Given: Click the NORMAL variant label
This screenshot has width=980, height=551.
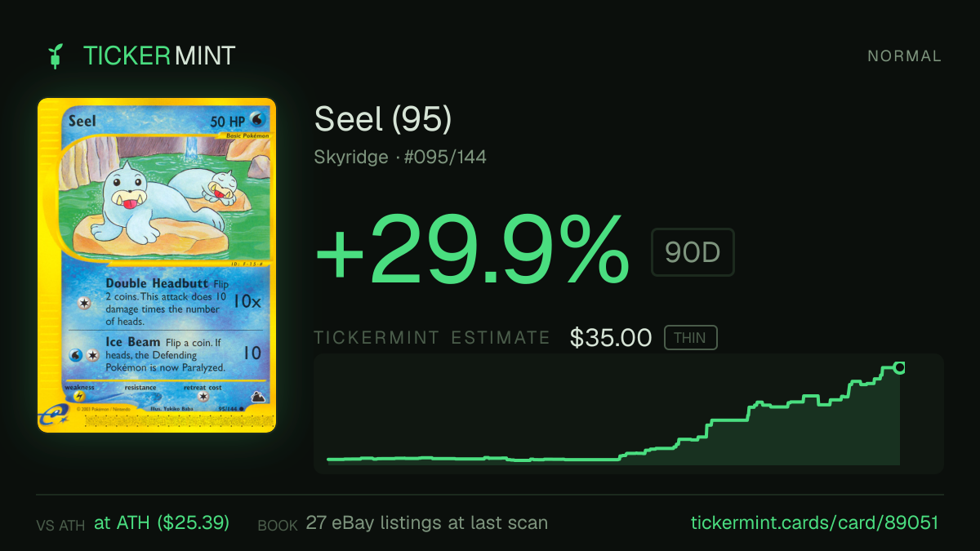Looking at the screenshot, I should (904, 56).
